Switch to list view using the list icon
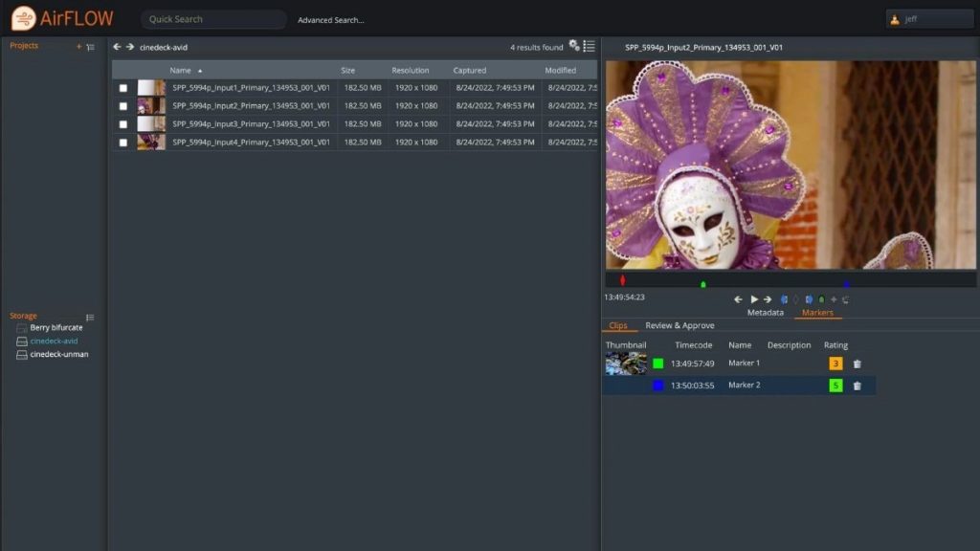980x551 pixels. pos(590,47)
